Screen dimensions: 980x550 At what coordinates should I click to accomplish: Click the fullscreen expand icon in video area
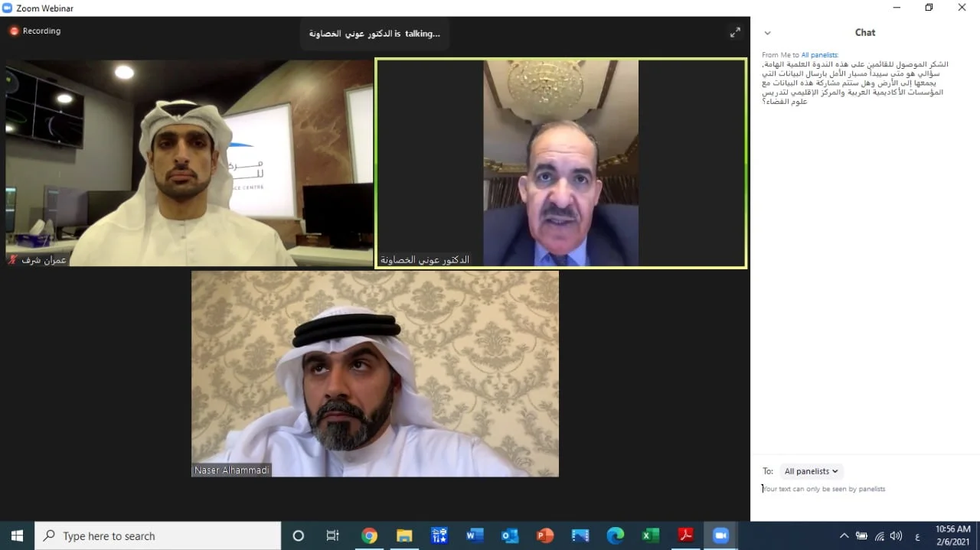735,32
